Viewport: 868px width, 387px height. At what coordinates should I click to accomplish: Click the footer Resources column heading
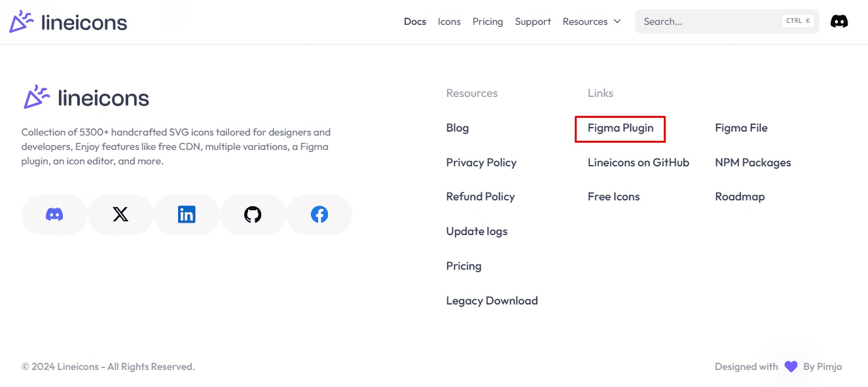tap(472, 93)
